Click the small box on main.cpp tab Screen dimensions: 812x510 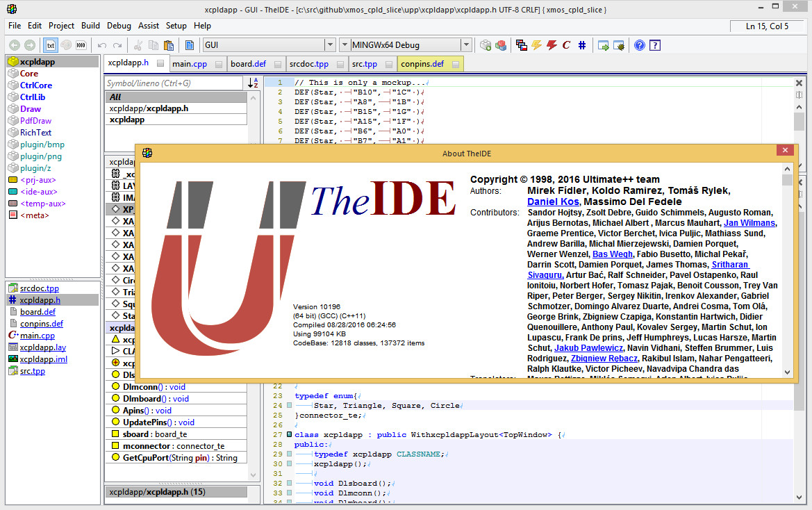219,64
